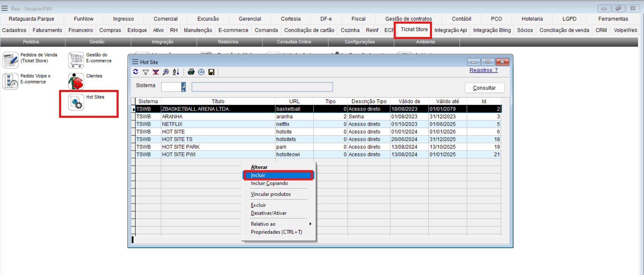The height and width of the screenshot is (275, 644).
Task: Switch to the Ticket Store tab
Action: click(414, 30)
